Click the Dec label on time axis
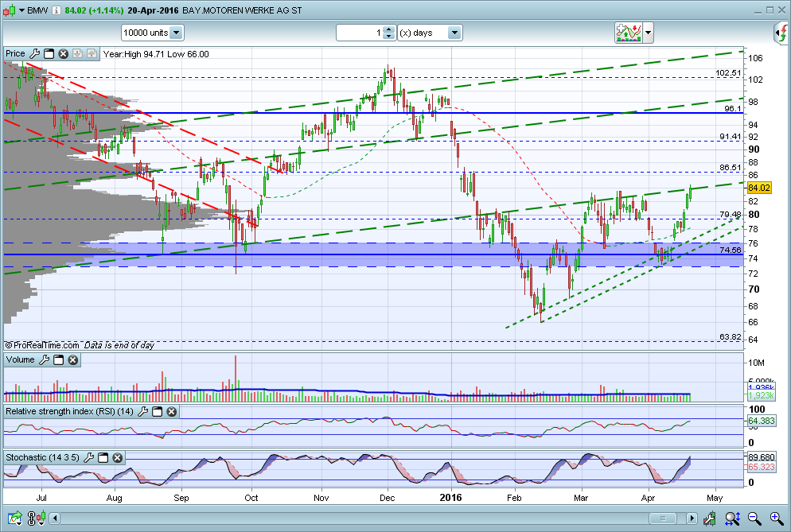Screen dimensions: 791x532 point(387,499)
